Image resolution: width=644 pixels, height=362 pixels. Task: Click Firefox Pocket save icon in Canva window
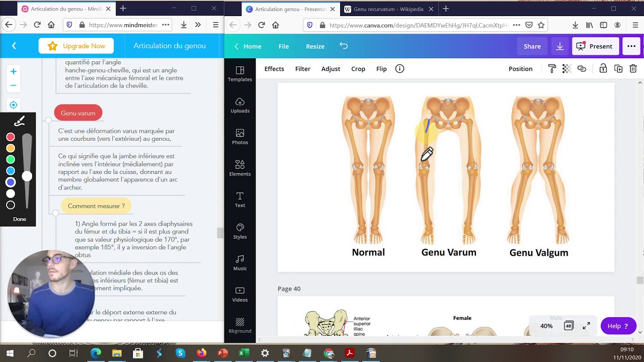click(529, 25)
